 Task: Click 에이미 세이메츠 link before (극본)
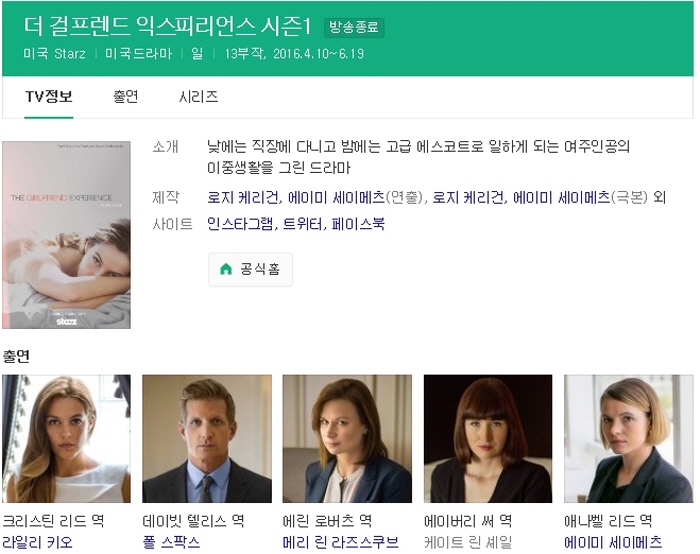pyautogui.click(x=561, y=197)
